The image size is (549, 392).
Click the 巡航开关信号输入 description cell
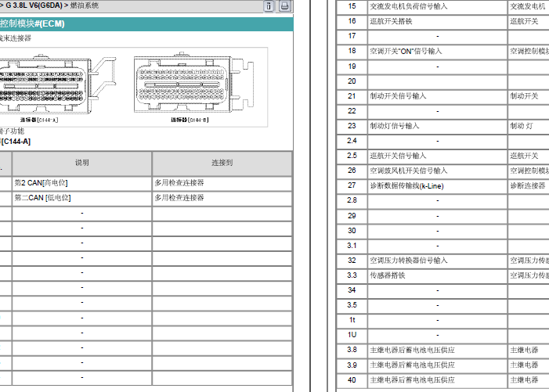click(x=437, y=156)
